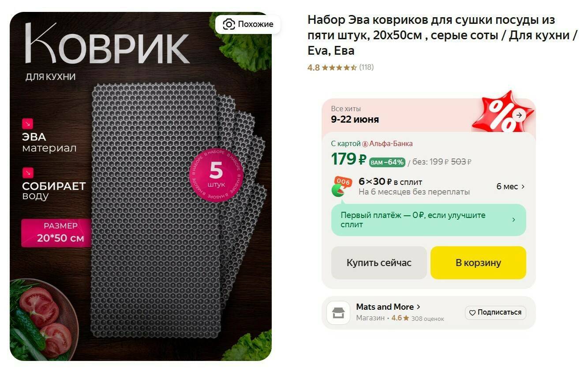The height and width of the screenshot is (368, 588).
Task: Add item with В корзину button
Action: coord(478,263)
